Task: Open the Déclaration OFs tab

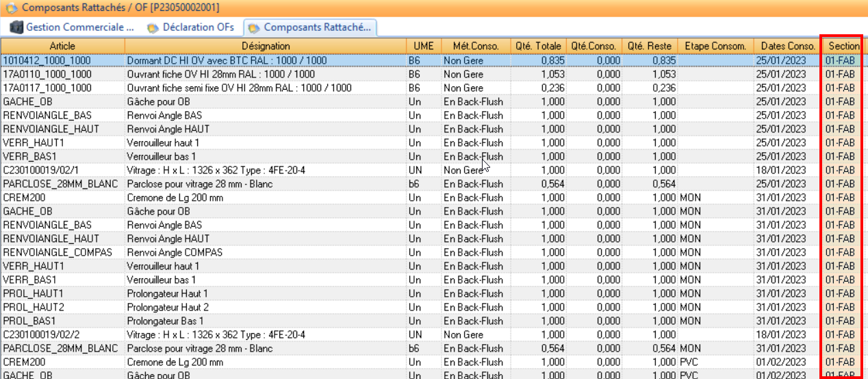Action: 191,27
